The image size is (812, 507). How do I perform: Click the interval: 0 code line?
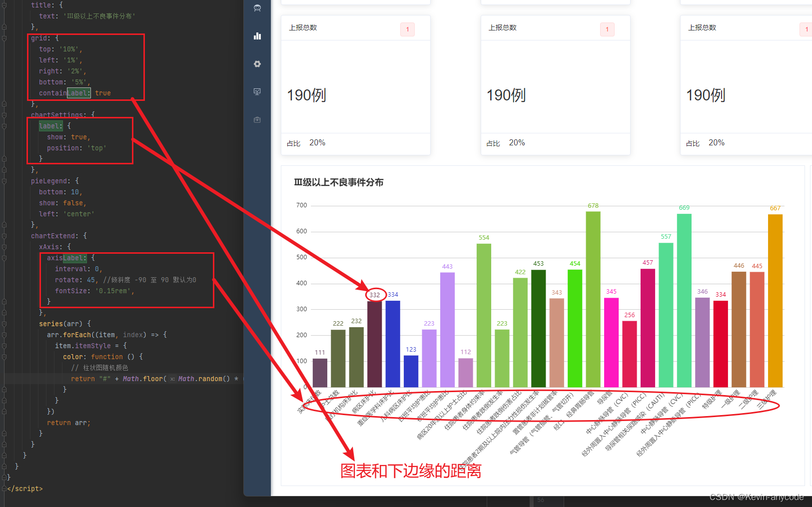click(x=78, y=269)
